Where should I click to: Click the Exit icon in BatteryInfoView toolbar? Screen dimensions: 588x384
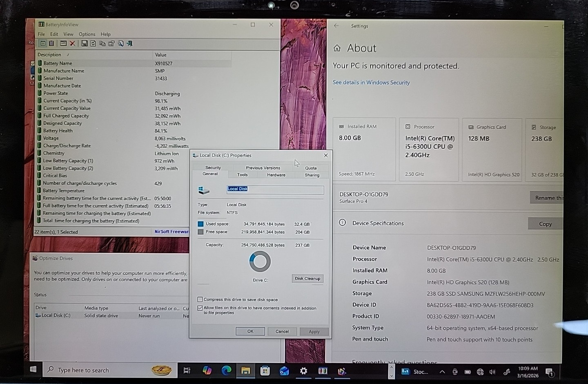130,43
